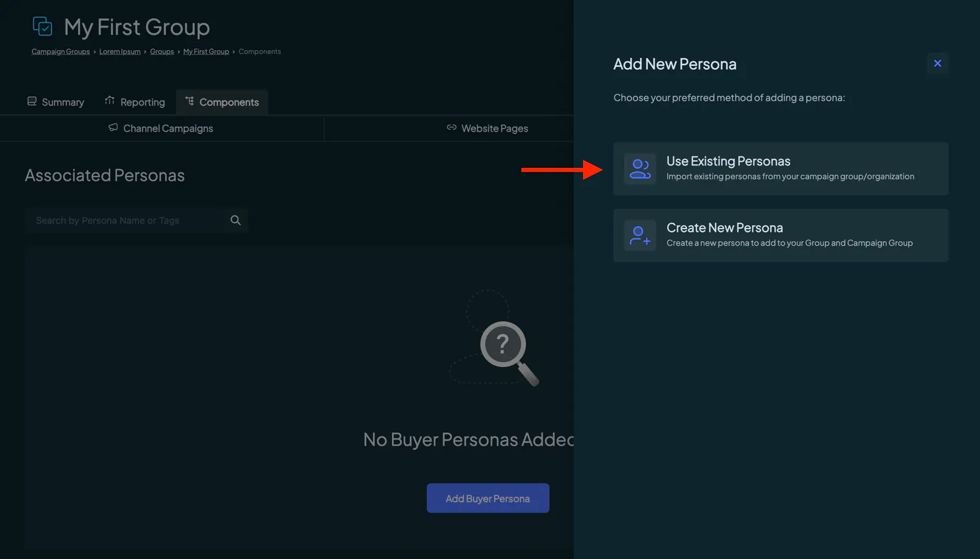980x559 pixels.
Task: Close the Add New Persona panel
Action: click(x=937, y=63)
